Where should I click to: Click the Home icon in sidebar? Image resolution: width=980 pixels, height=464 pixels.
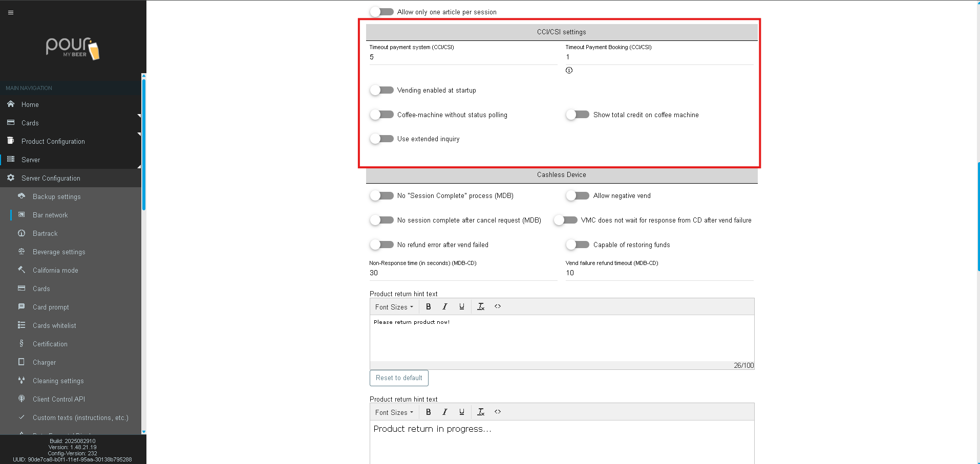11,104
